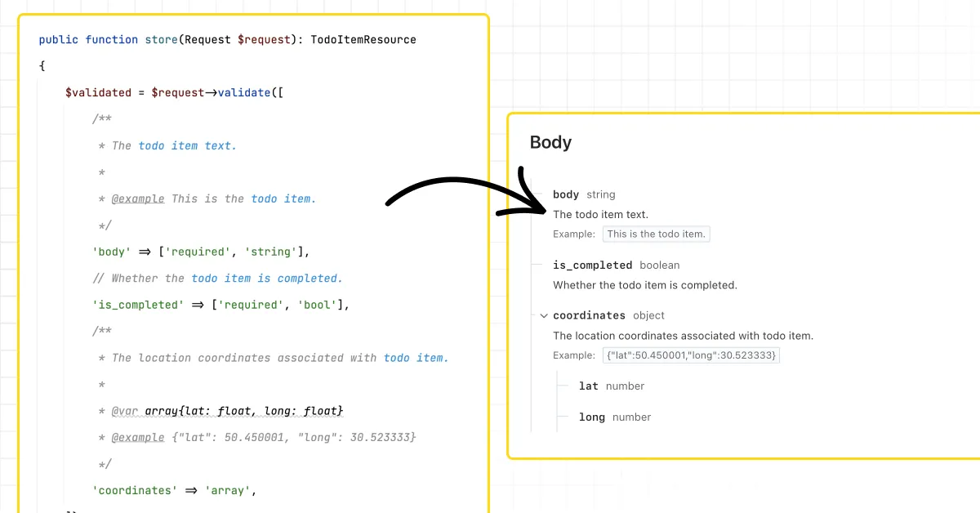Screen dimensions: 980x513
Task: Click the 'Request' type hint in the signature
Action: [x=207, y=39]
